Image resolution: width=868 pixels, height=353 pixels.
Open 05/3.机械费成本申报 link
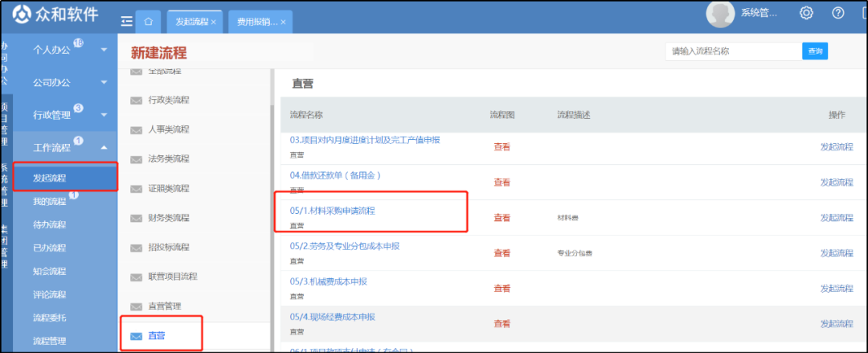tap(328, 281)
